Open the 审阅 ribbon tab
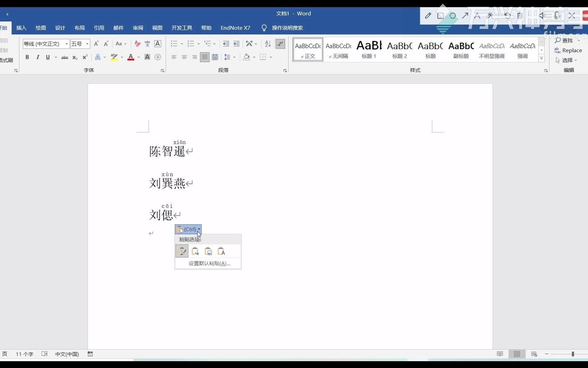 [137, 28]
